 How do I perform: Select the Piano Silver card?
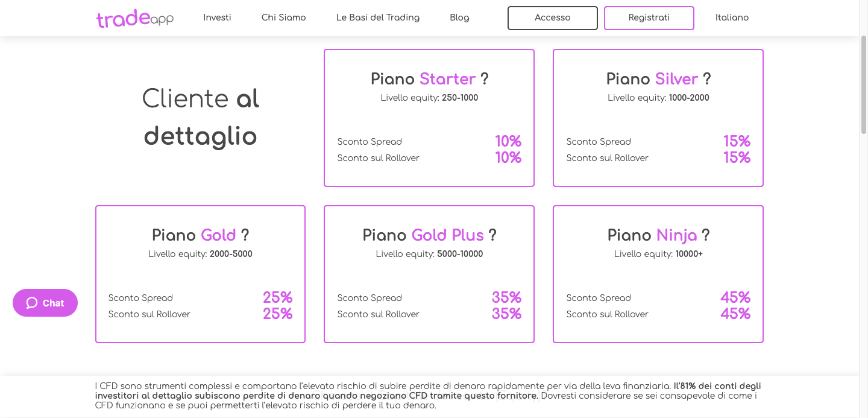tap(658, 118)
